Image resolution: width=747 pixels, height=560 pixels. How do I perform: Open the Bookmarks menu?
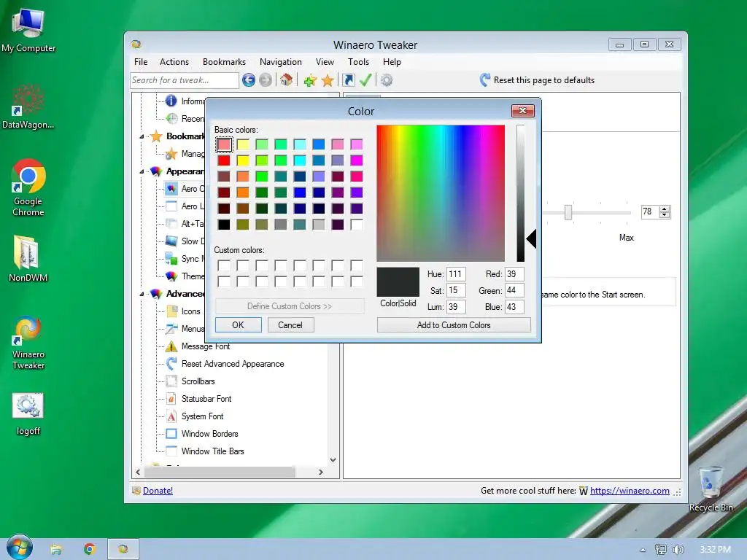tap(224, 62)
